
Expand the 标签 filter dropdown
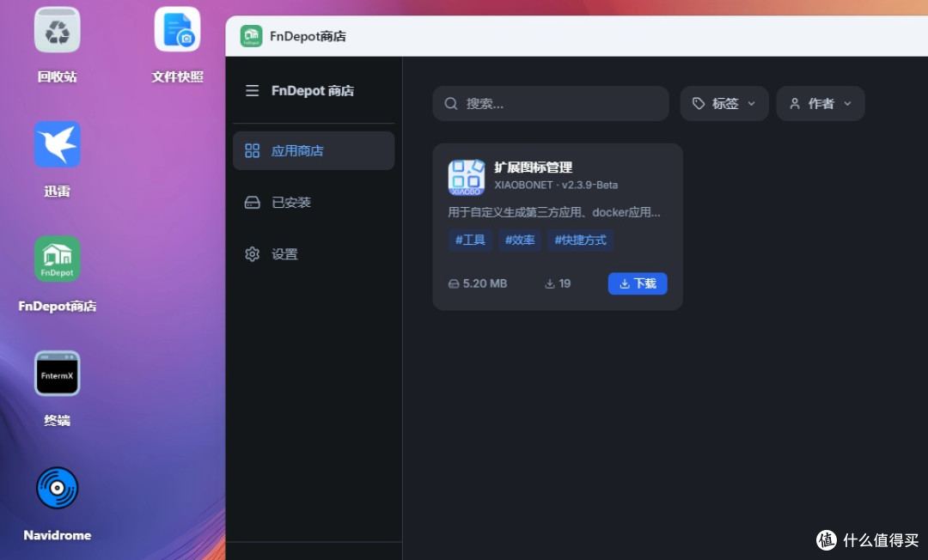click(723, 103)
